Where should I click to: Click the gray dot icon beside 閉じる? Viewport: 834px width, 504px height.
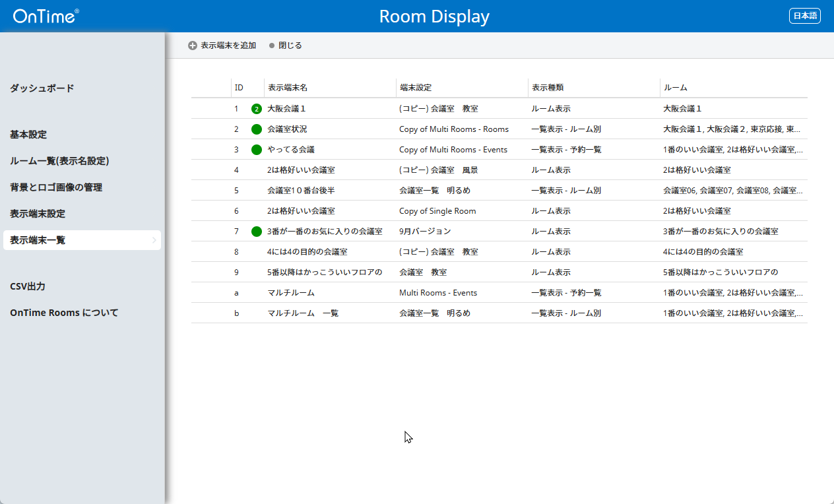point(272,46)
